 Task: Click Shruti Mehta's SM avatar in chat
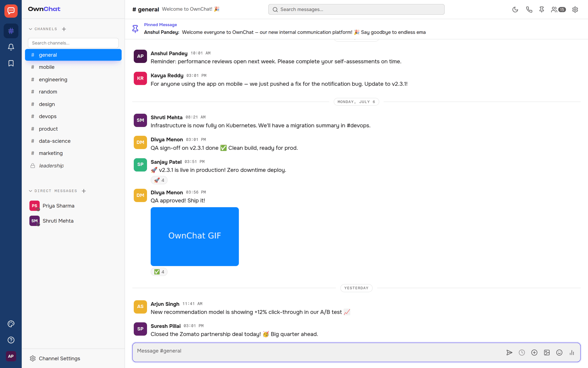tap(140, 120)
